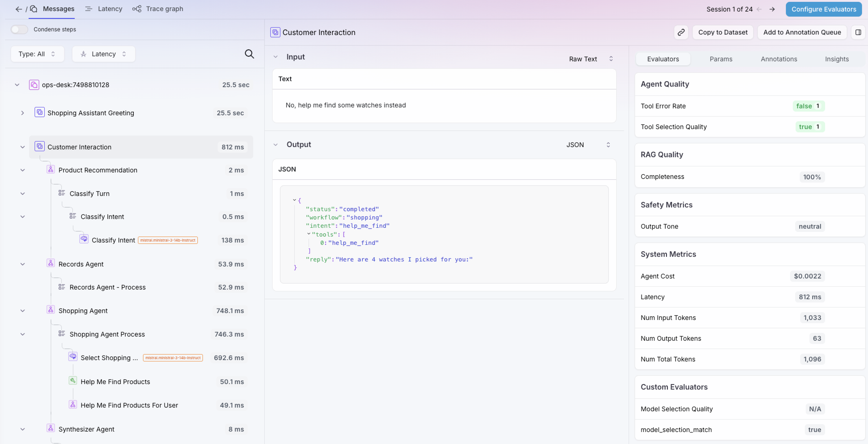Screen dimensions: 868x444
Task: Click the model_selection_match true value
Action: (x=814, y=430)
